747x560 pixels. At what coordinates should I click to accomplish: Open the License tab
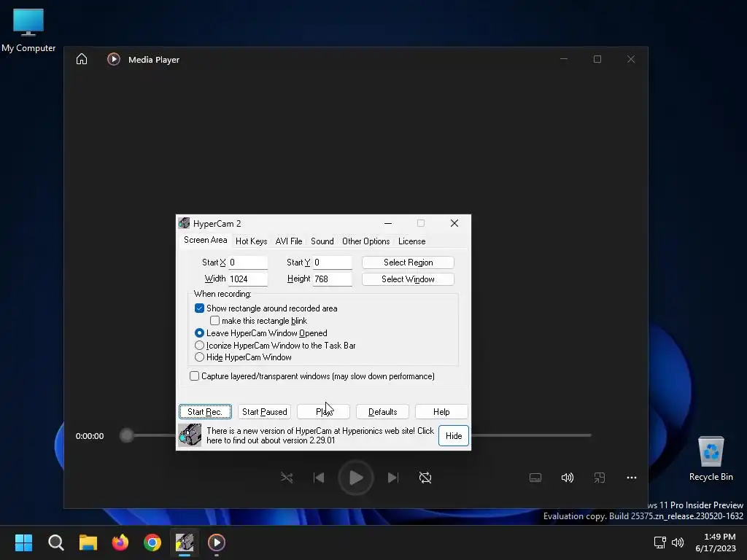click(411, 241)
